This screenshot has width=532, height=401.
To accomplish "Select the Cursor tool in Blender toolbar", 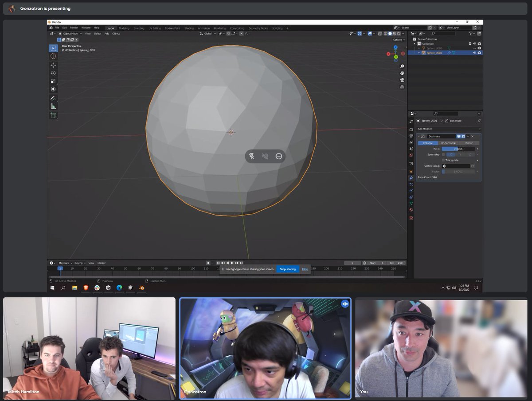I will tap(53, 56).
